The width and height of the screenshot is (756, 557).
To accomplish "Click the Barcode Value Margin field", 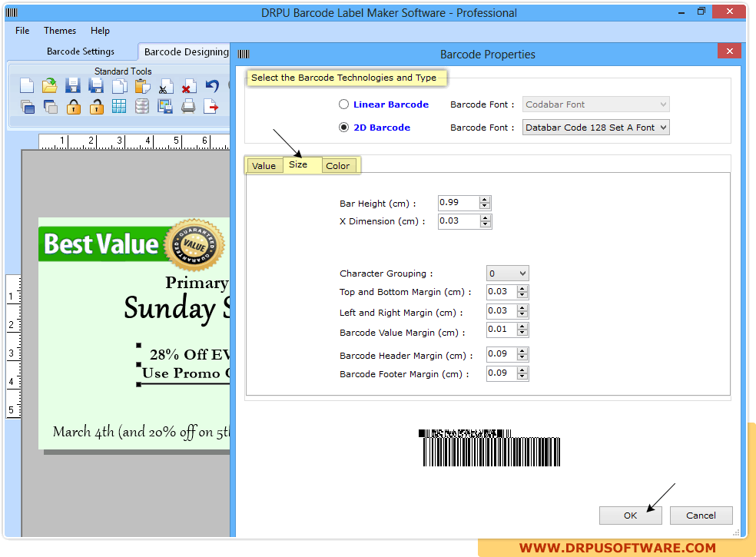I will coord(502,330).
